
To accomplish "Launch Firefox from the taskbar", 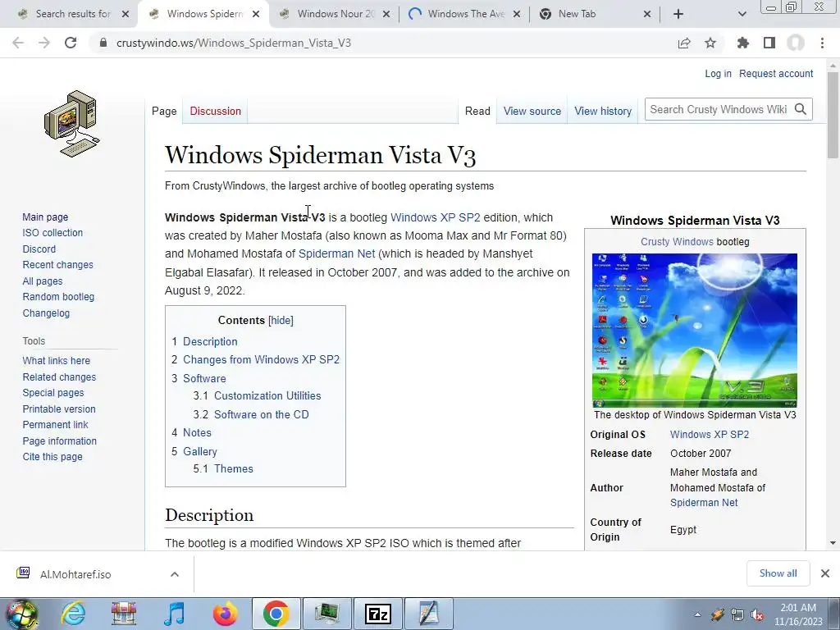I will click(225, 614).
